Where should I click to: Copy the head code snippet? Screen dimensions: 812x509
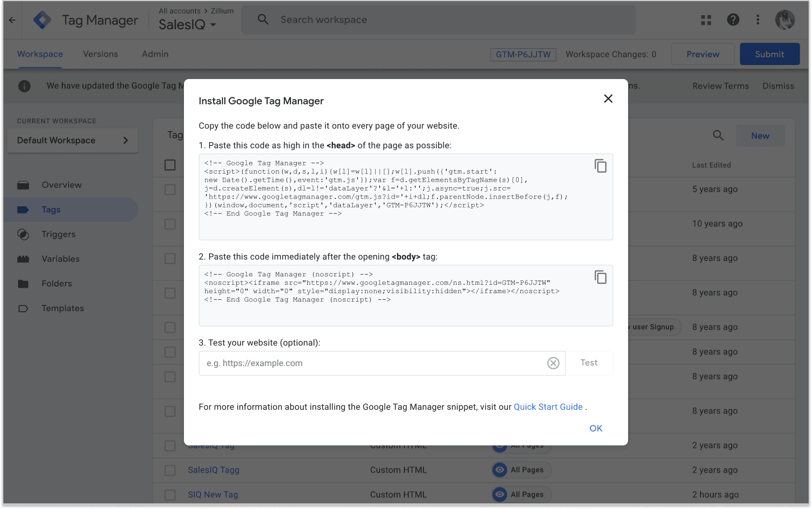[601, 166]
